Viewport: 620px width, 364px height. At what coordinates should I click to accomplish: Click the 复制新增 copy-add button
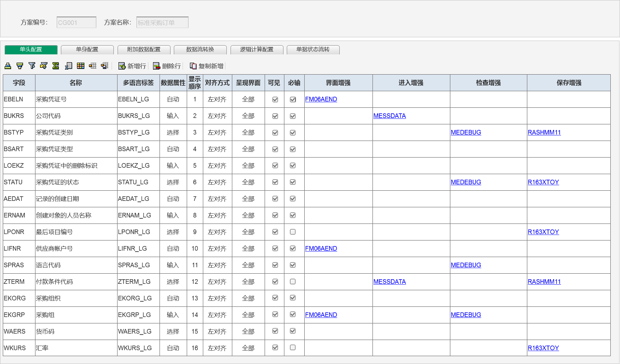click(207, 66)
